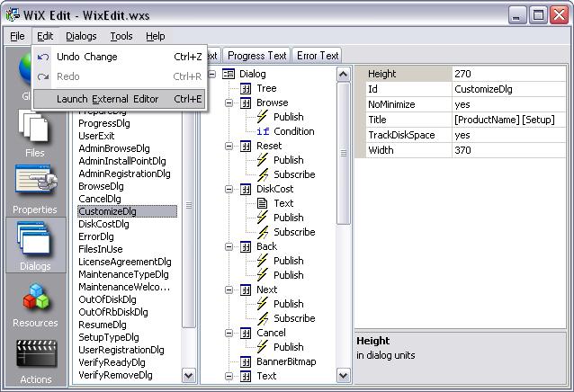The height and width of the screenshot is (392, 574).
Task: Select LicenseAgreementDlg in dialog list
Action: (125, 262)
